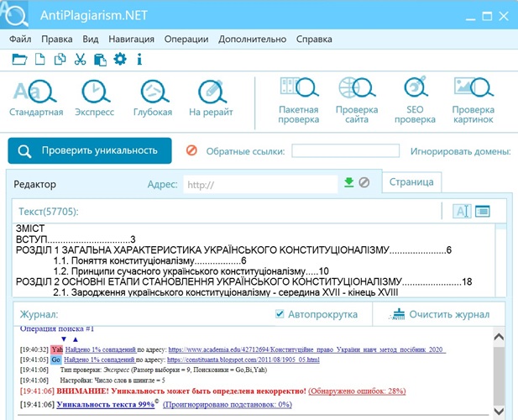518x420 pixels.
Task: Click the red stop icon near Обратные ссылки
Action: click(x=191, y=150)
